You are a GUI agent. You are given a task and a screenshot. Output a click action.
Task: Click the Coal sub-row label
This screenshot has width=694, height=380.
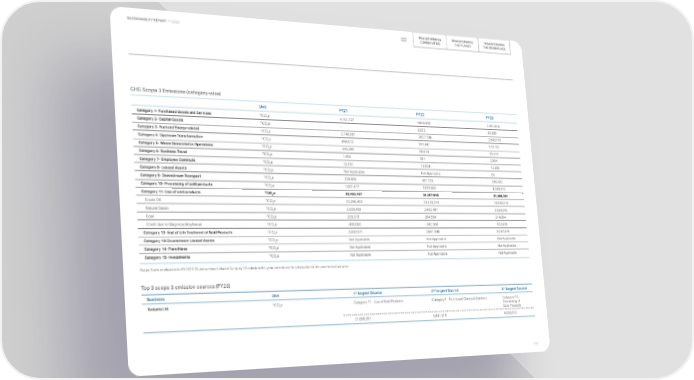(150, 216)
